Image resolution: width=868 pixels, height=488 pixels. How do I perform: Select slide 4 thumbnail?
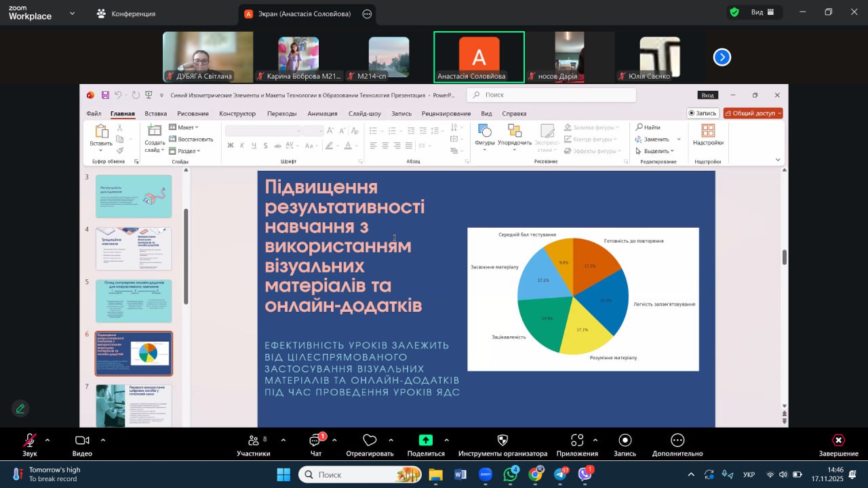coord(134,249)
